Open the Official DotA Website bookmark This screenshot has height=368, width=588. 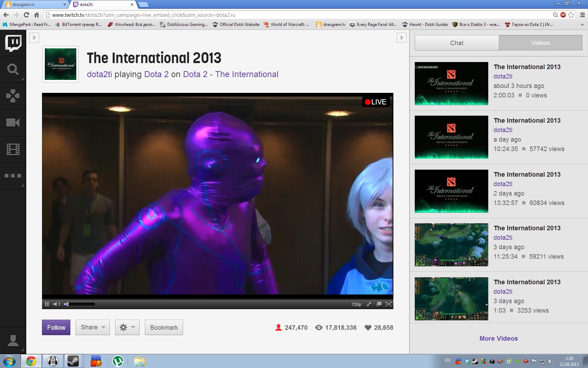[236, 25]
